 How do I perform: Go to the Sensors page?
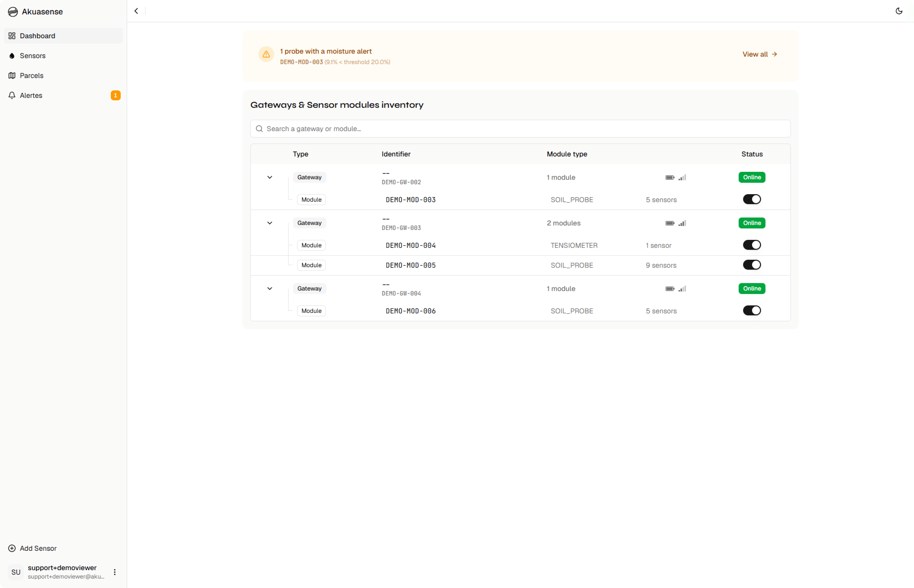pos(63,56)
